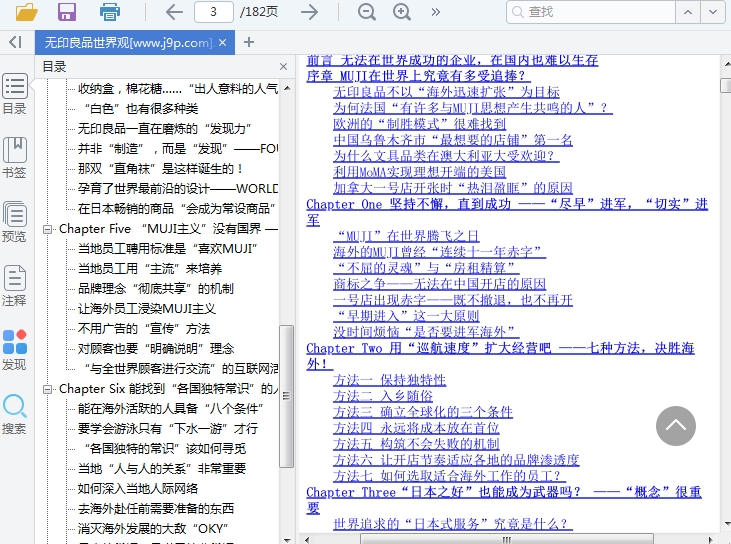The image size is (731, 544).
Task: Open the 序章 MUJI在世界上究竟有多受追捧？ link
Action: pyautogui.click(x=418, y=76)
